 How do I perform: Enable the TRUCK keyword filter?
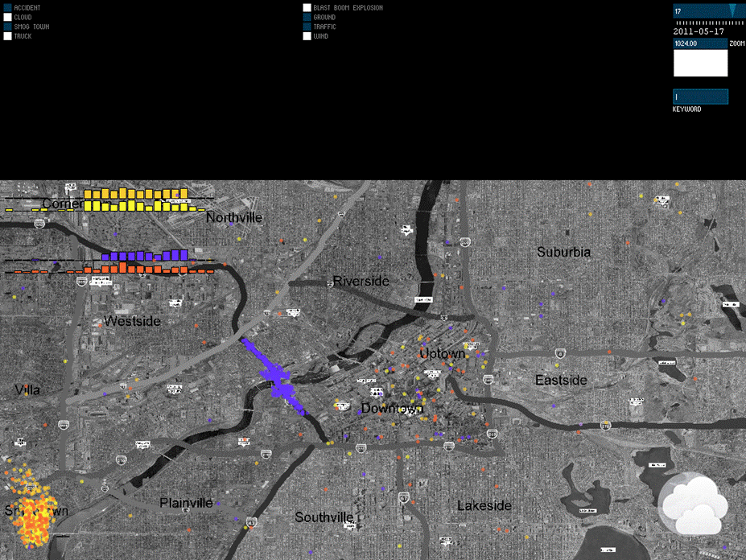pyautogui.click(x=8, y=36)
